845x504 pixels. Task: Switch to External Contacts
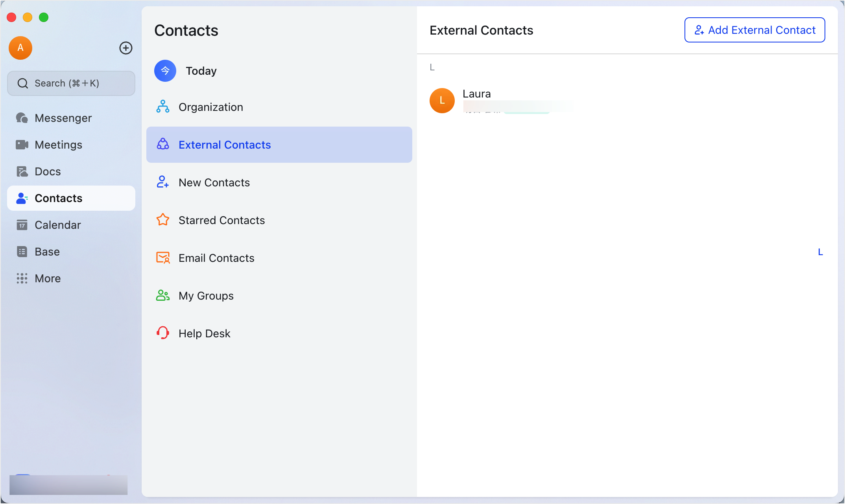pos(224,144)
